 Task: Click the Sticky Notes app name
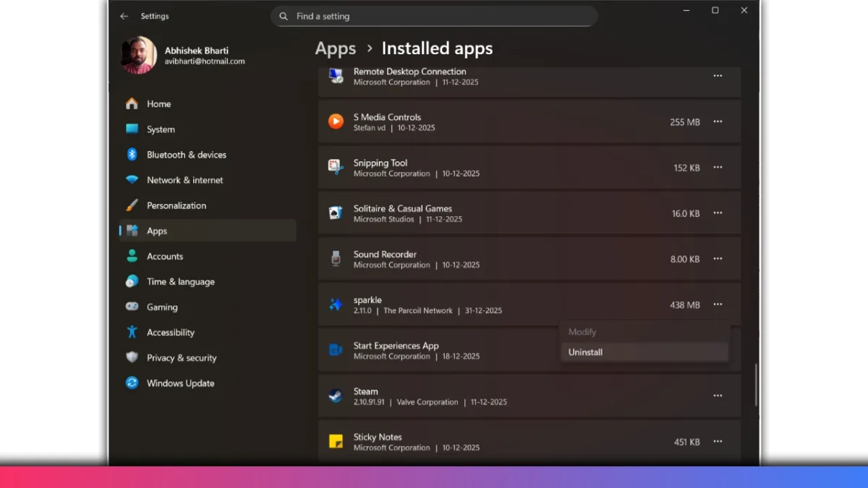tap(378, 437)
